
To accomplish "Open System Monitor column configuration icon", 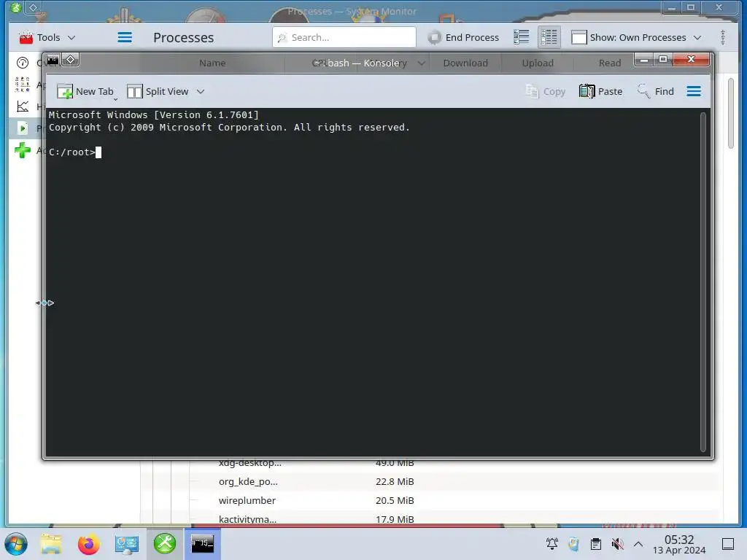I will 723,37.
